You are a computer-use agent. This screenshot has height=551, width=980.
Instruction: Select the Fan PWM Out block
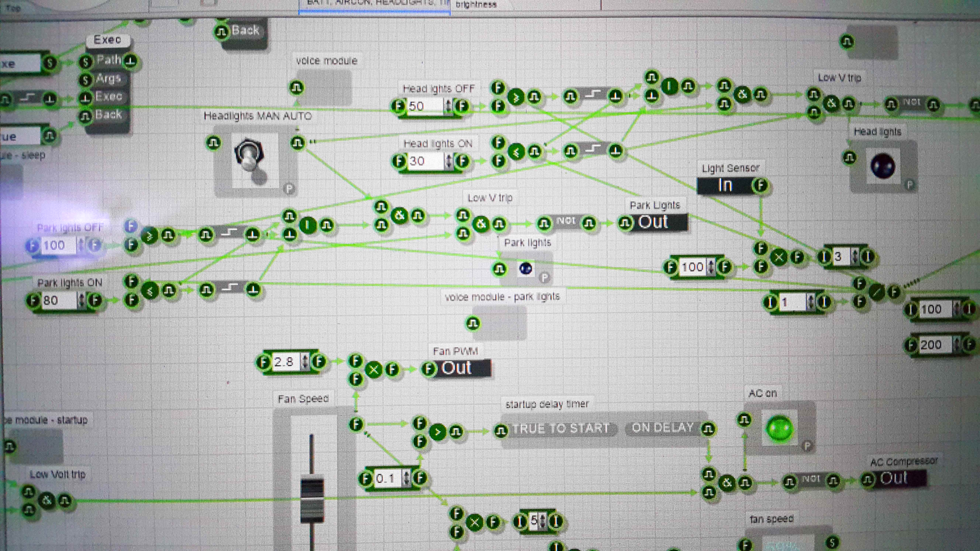pos(456,368)
